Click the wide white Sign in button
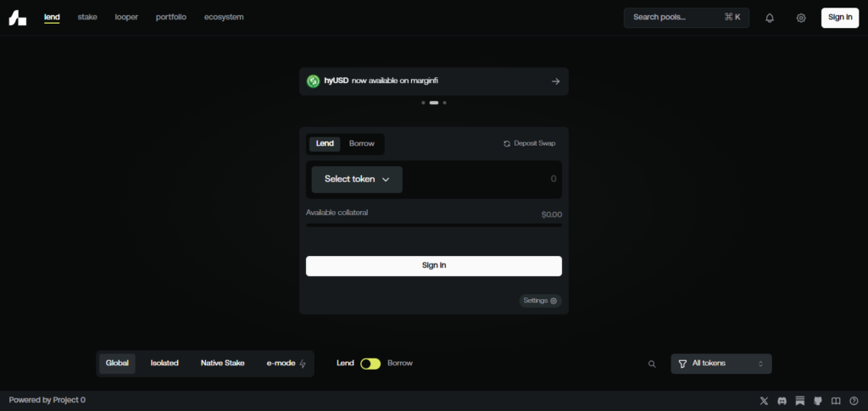 click(x=433, y=266)
